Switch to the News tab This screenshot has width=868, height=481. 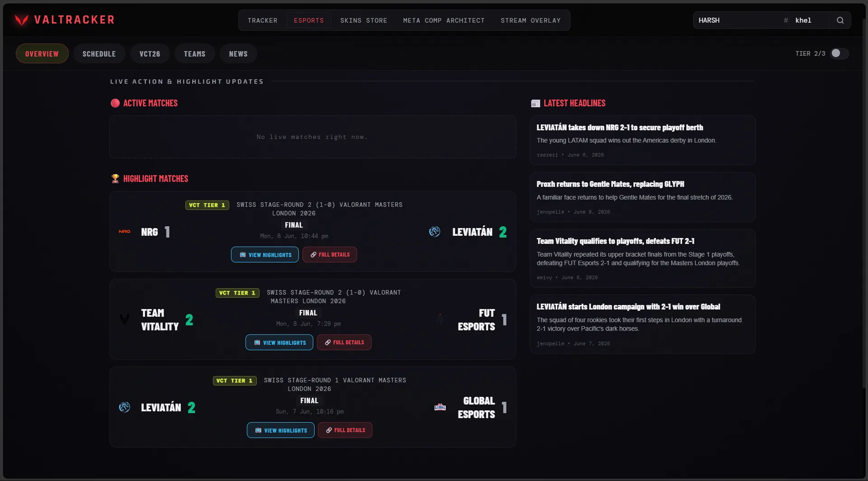click(238, 53)
